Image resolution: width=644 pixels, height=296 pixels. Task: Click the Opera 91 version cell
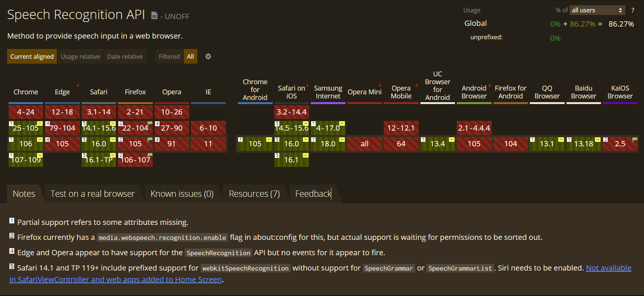[172, 144]
